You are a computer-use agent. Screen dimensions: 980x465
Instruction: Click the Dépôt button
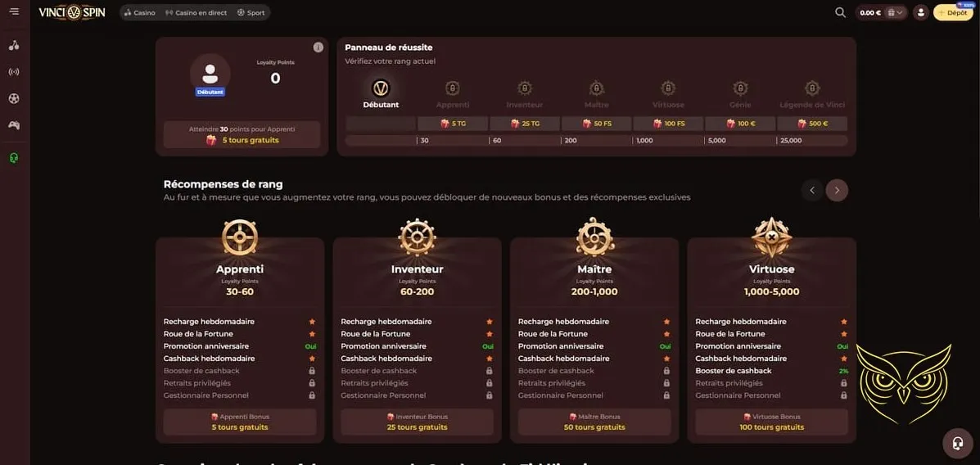(x=953, y=12)
